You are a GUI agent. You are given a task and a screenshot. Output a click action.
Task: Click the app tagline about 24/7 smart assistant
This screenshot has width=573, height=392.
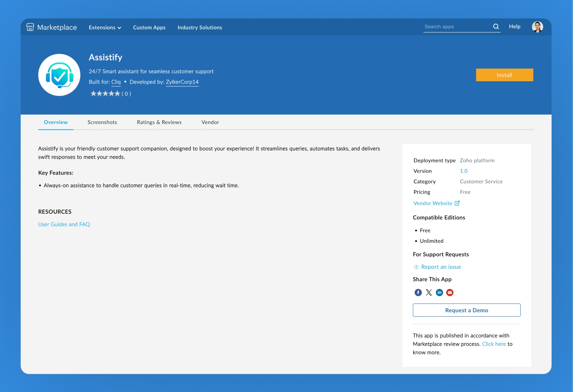[x=151, y=71]
